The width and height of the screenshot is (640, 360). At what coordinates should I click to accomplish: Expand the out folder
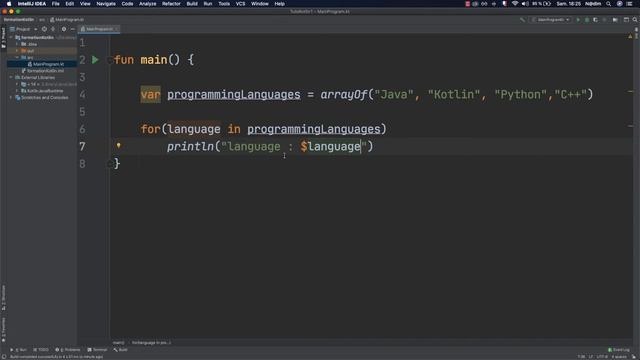coord(17,51)
